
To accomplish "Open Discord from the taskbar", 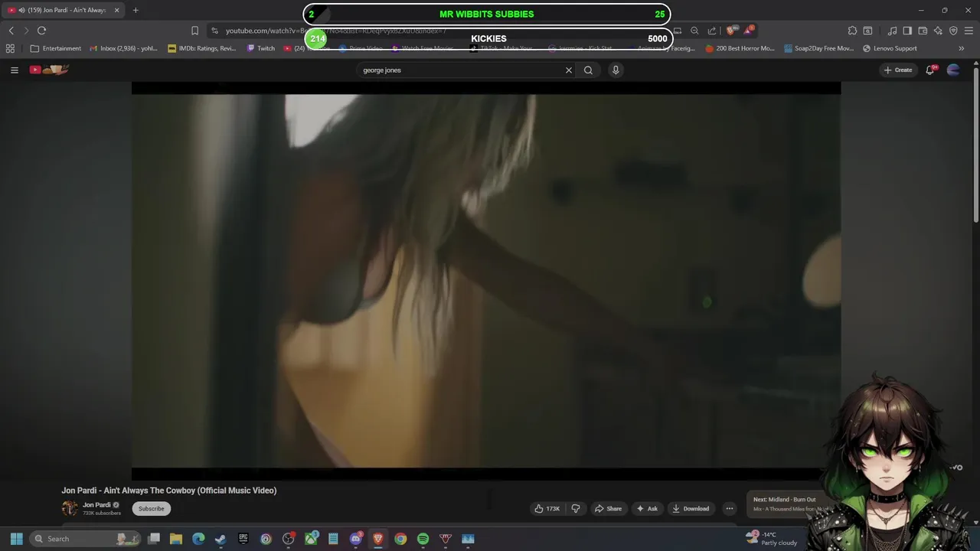I will coord(355,539).
